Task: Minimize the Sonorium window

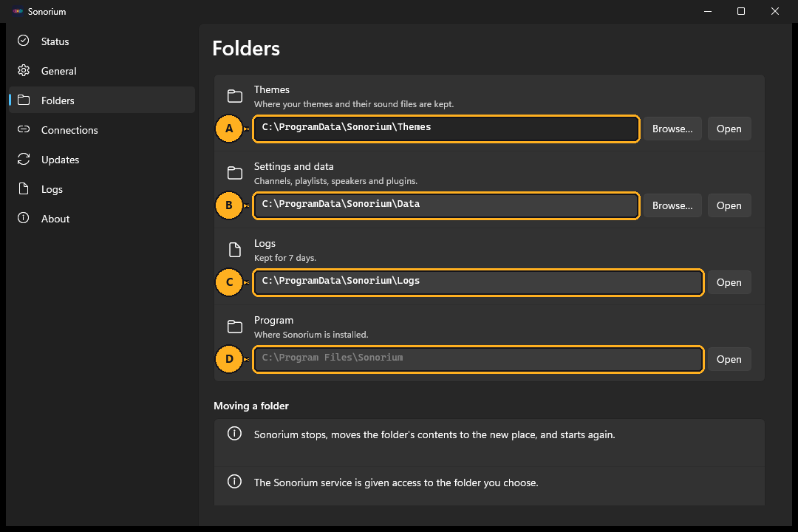Action: click(707, 11)
